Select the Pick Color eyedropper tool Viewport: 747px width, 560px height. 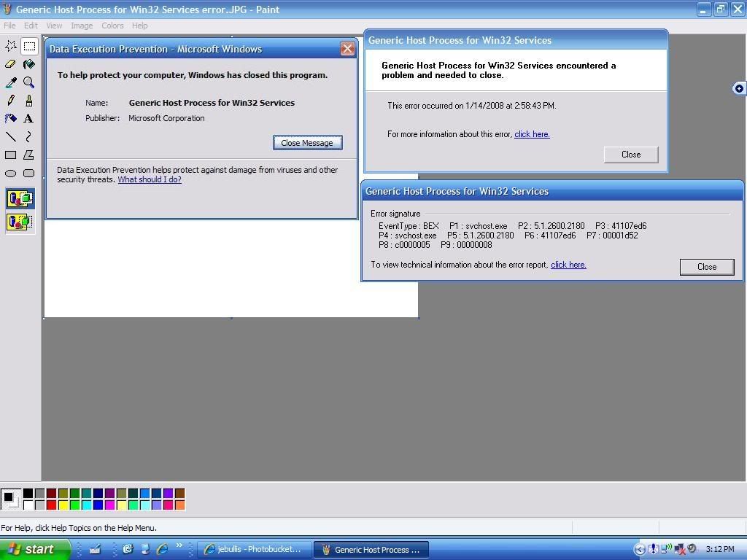pos(10,82)
